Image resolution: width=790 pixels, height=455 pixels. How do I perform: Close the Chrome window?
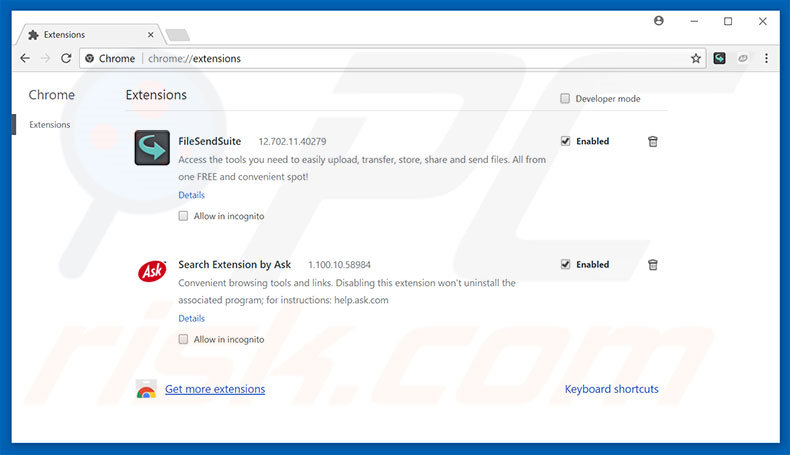tap(763, 21)
